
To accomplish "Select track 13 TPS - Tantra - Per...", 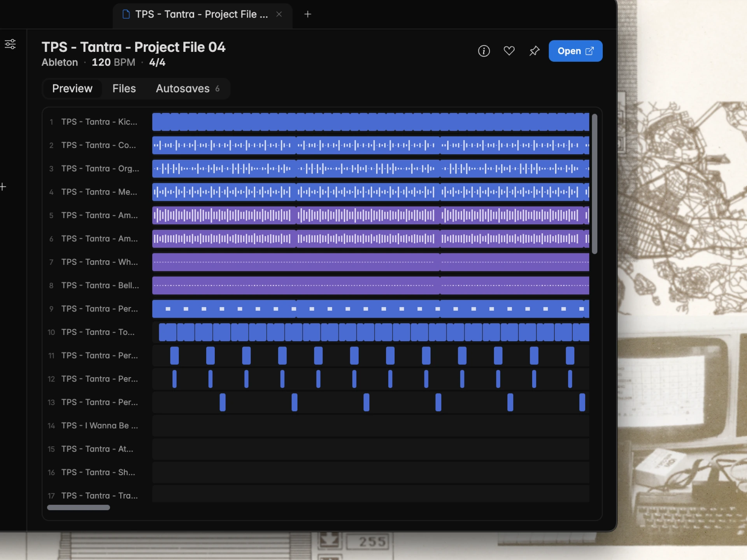I will [99, 402].
